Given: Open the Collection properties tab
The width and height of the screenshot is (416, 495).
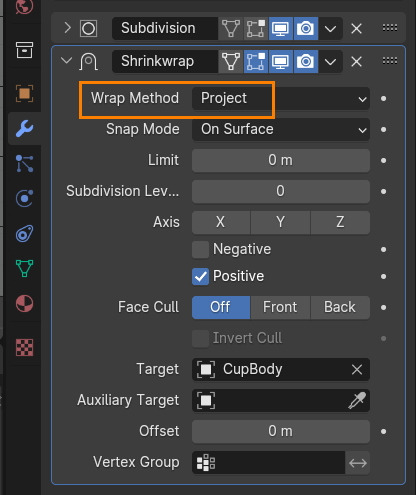Looking at the screenshot, I should pyautogui.click(x=24, y=50).
